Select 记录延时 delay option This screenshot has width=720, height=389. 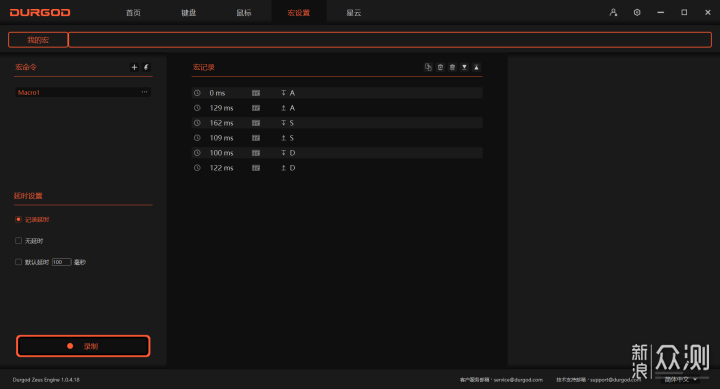[18, 220]
